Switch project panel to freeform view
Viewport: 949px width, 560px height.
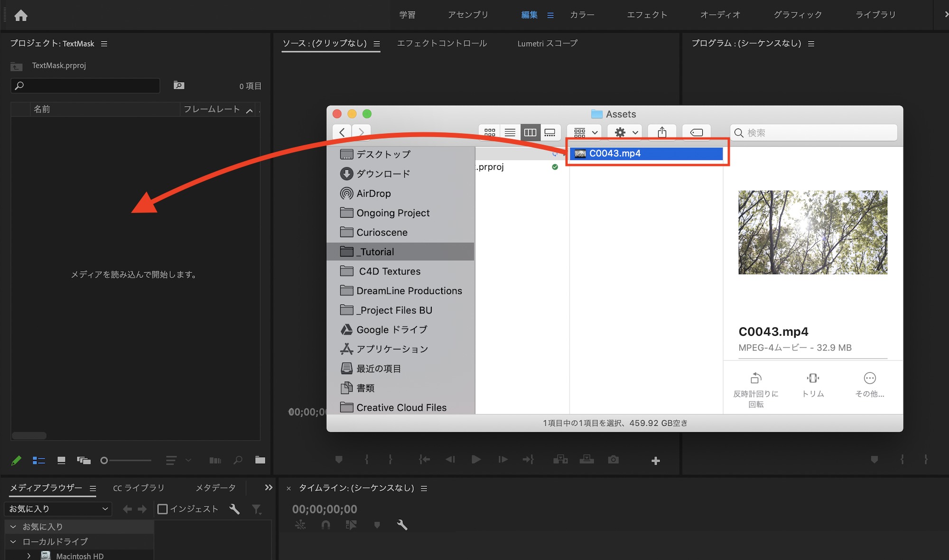coord(84,460)
